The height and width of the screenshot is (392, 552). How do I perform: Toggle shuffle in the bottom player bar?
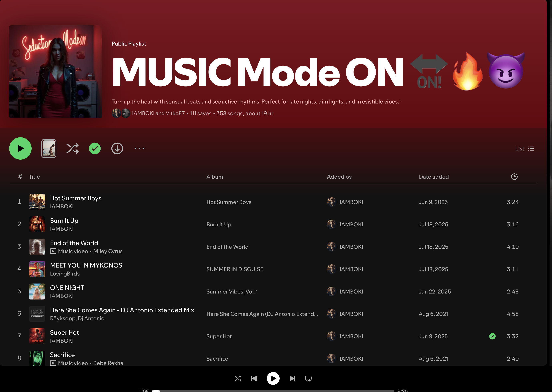click(238, 378)
